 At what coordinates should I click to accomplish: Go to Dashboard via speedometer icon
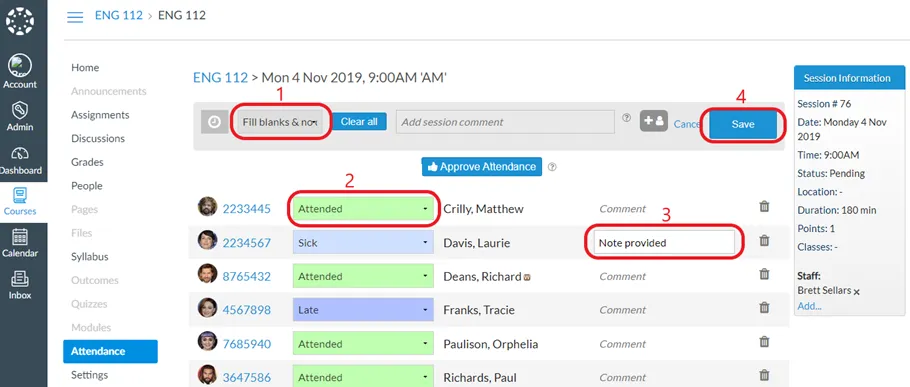[x=20, y=160]
